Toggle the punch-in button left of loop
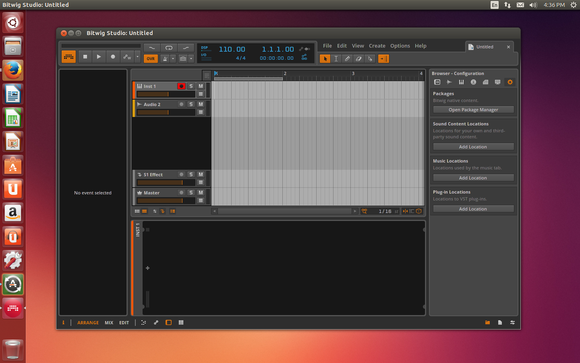The image size is (580, 363). (x=152, y=48)
